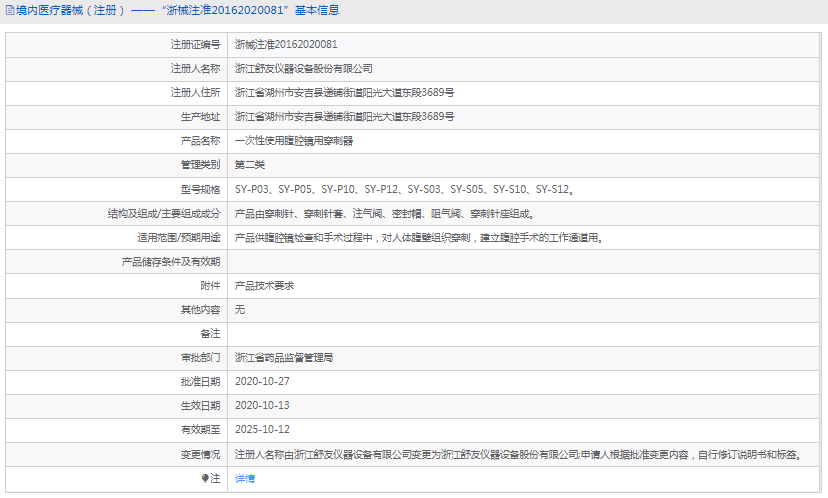The image size is (828, 498).
Task: Click the 附件 row label
Action: 210,286
